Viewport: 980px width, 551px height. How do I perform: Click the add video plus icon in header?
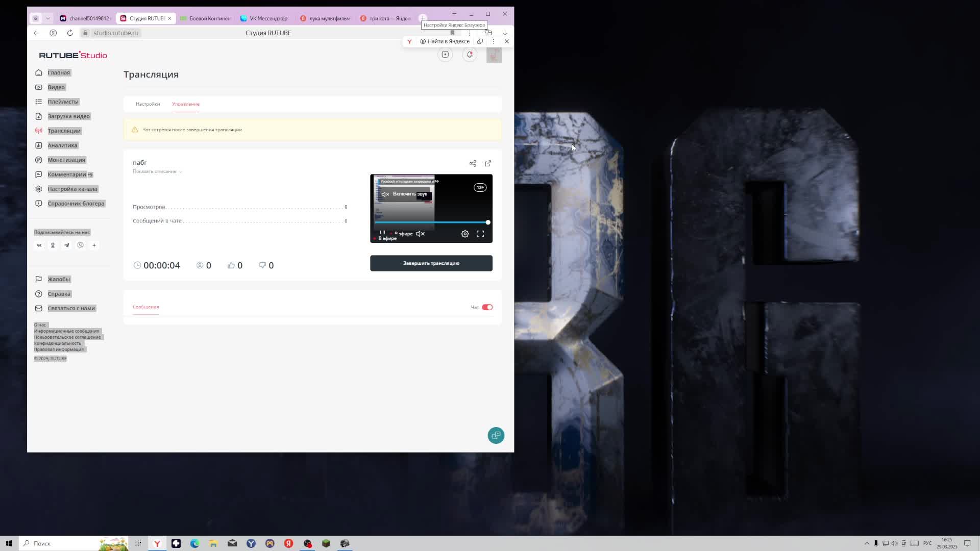(445, 55)
